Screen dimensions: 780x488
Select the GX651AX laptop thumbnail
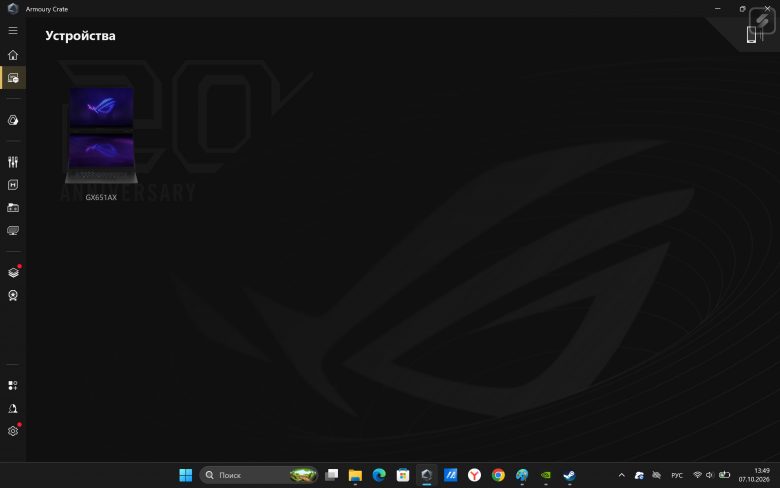click(101, 135)
